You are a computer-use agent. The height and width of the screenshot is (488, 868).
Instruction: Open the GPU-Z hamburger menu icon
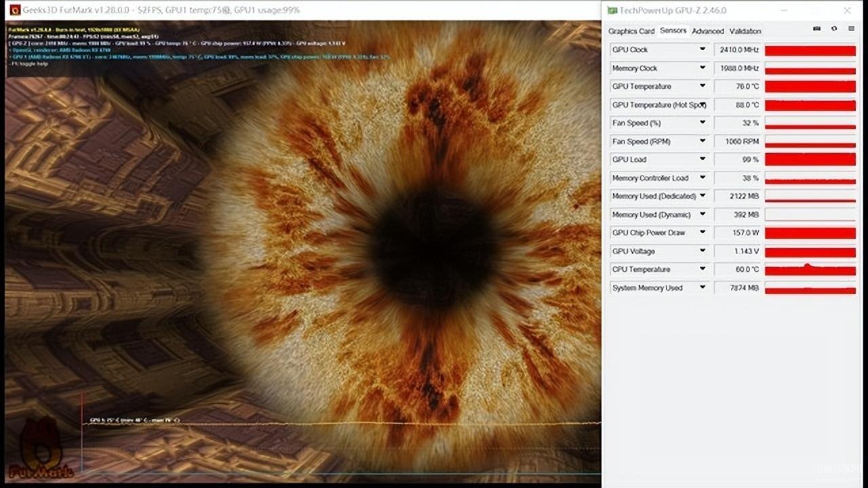(x=850, y=29)
